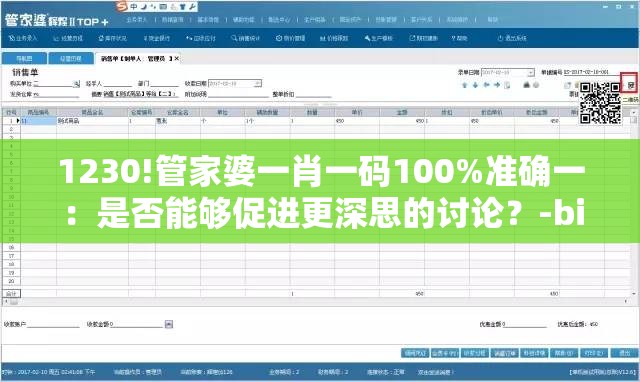This screenshot has width=640, height=382.
Task: Click the Sogou input method S logo
Action: [122, 6]
